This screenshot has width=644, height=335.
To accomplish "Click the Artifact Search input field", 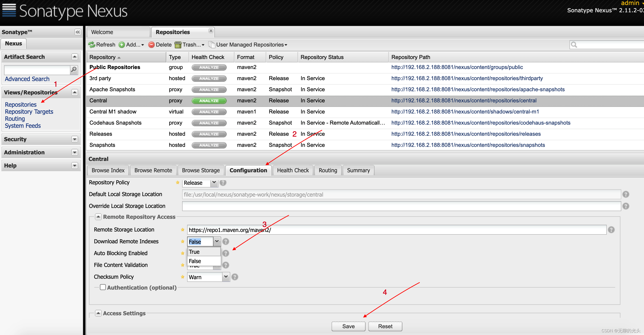I will point(37,70).
